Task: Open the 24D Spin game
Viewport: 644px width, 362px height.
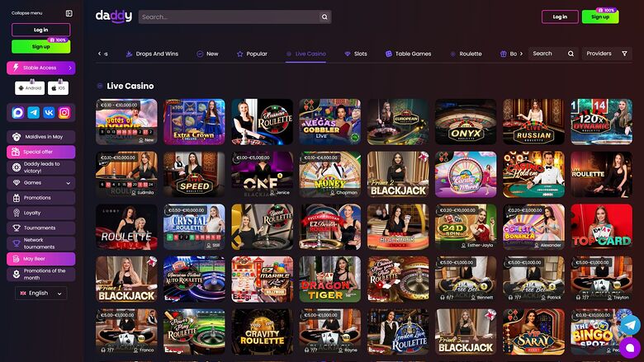Action: (x=466, y=227)
